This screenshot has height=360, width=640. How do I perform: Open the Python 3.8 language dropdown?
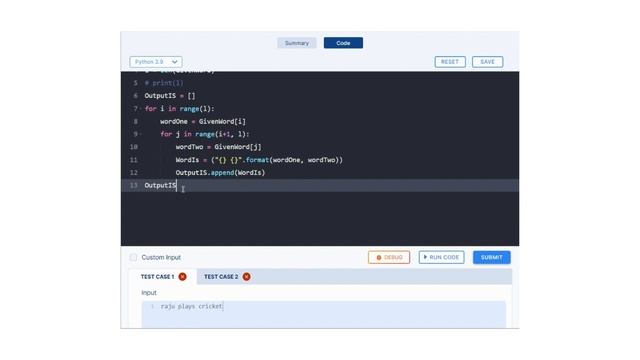coord(156,62)
